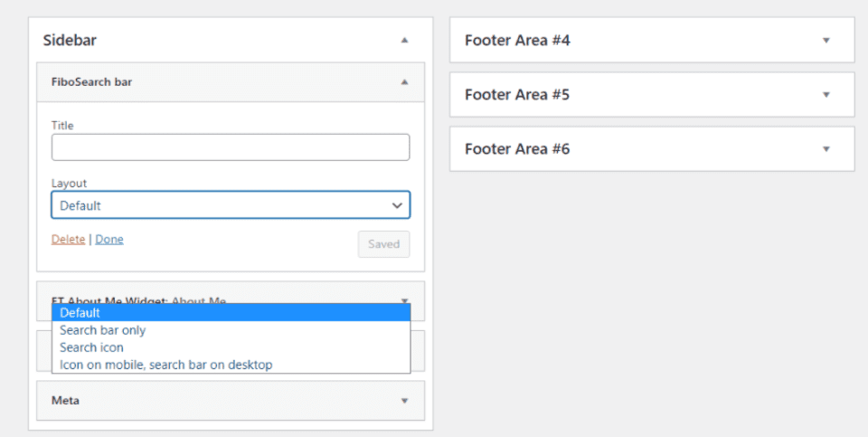Select Search bar only layout option
The height and width of the screenshot is (437, 868).
click(103, 330)
